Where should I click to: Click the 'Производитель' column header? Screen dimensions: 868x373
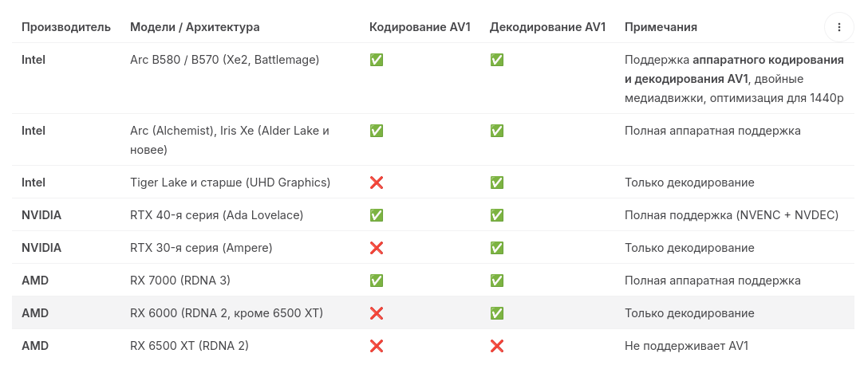(66, 27)
